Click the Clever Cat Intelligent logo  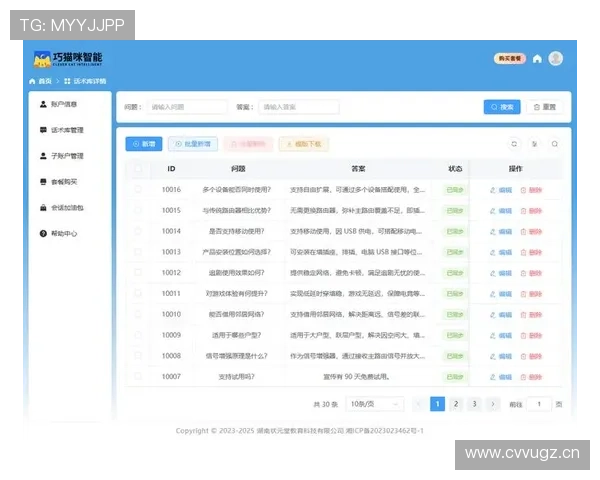point(68,59)
